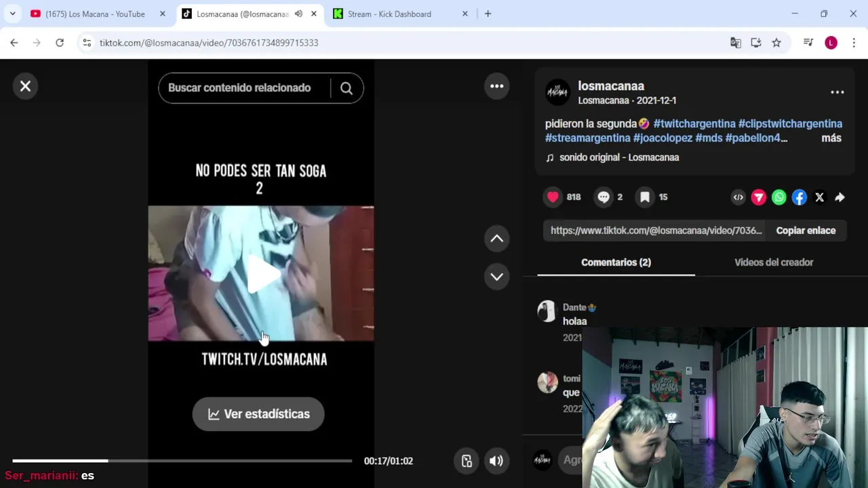Open the Chrome three-dot menu
The image size is (868, 488).
[853, 43]
